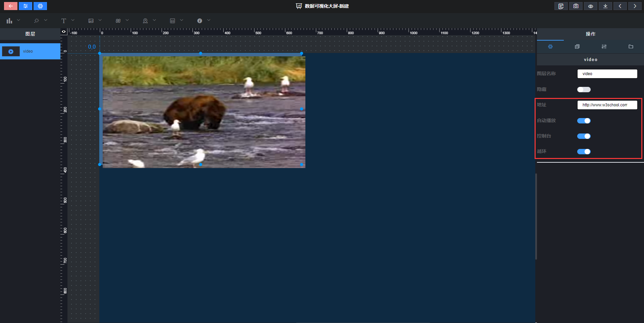The width and height of the screenshot is (644, 323).
Task: Expand the decoration component dropdown arrow
Action: click(46, 20)
